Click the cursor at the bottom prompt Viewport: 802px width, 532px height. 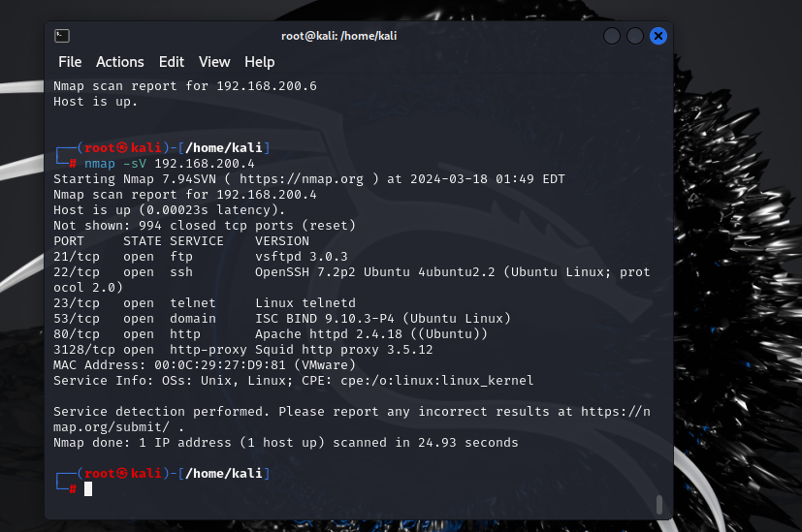tap(88, 489)
